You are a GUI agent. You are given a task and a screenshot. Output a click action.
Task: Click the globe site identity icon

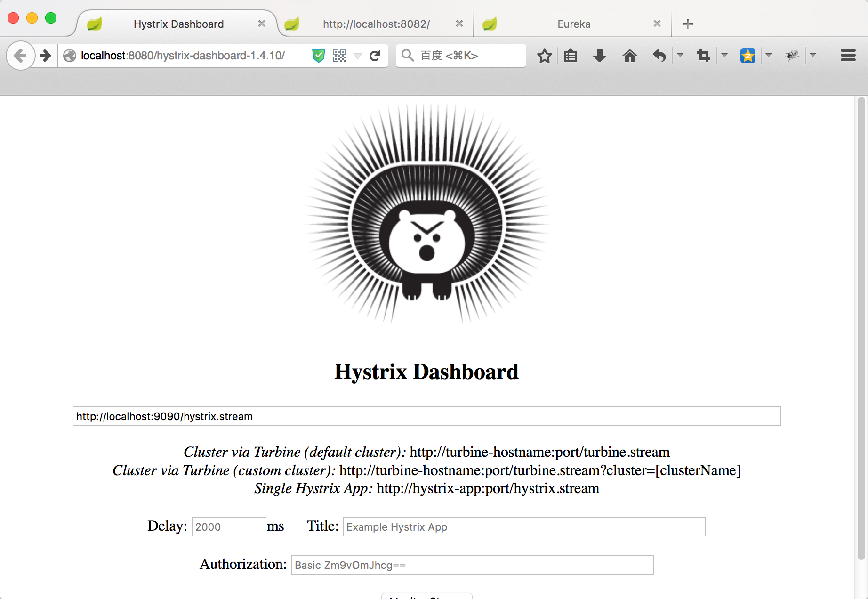click(x=70, y=56)
